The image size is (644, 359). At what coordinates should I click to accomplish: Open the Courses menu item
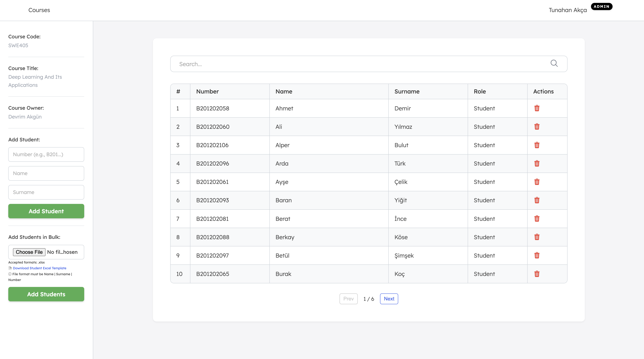[39, 10]
